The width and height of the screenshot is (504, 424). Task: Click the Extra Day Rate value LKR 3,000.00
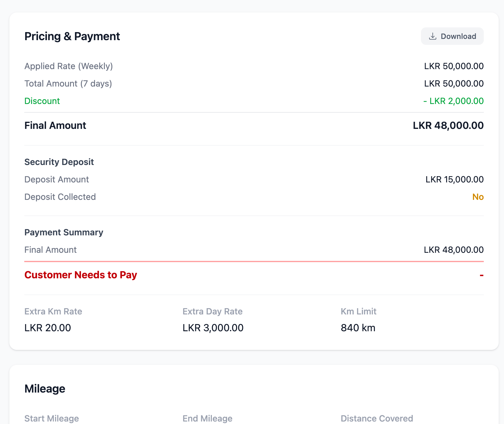(213, 327)
